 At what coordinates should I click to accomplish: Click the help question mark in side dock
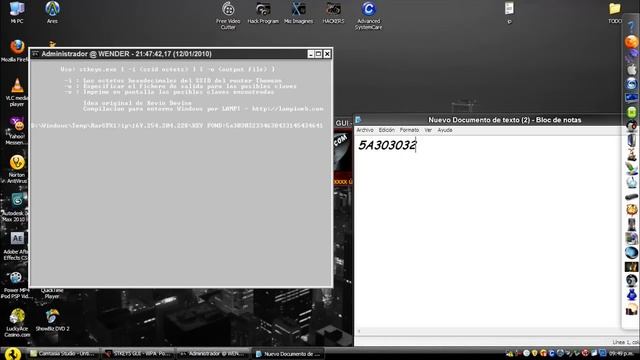[631, 27]
